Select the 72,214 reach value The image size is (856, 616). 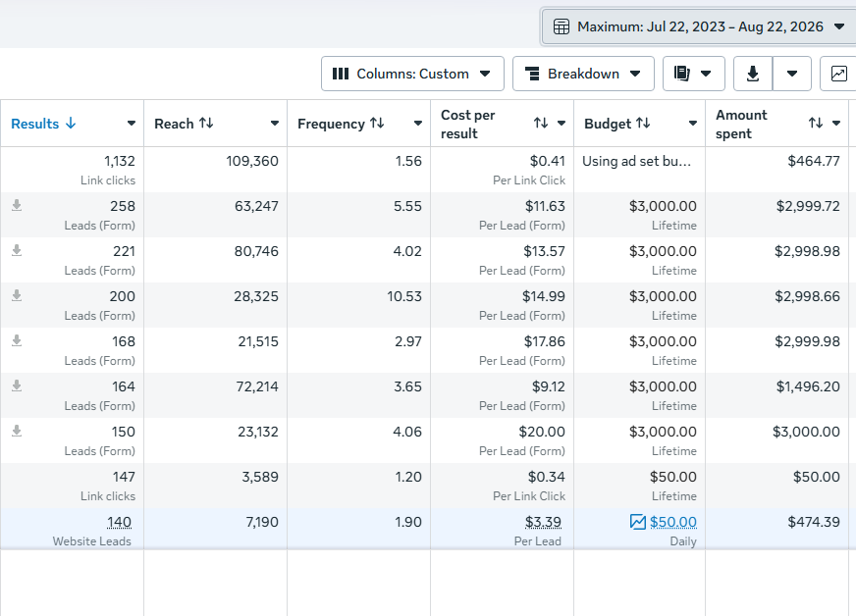257,386
